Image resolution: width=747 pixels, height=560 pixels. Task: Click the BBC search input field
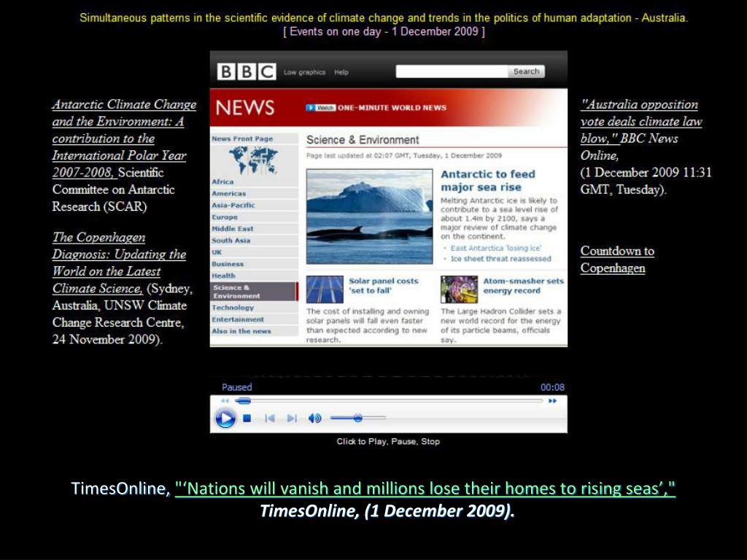pos(451,71)
